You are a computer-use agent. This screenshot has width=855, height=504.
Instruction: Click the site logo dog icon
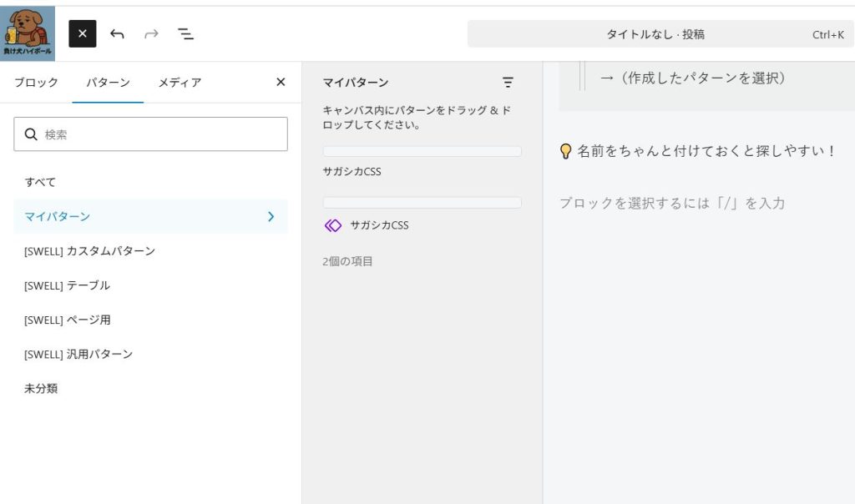click(28, 33)
